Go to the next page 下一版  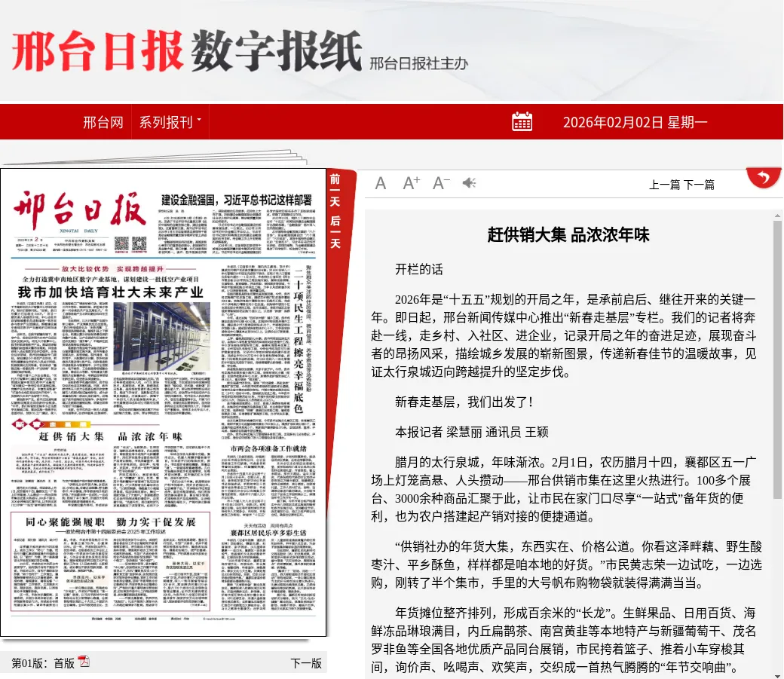pos(306,663)
